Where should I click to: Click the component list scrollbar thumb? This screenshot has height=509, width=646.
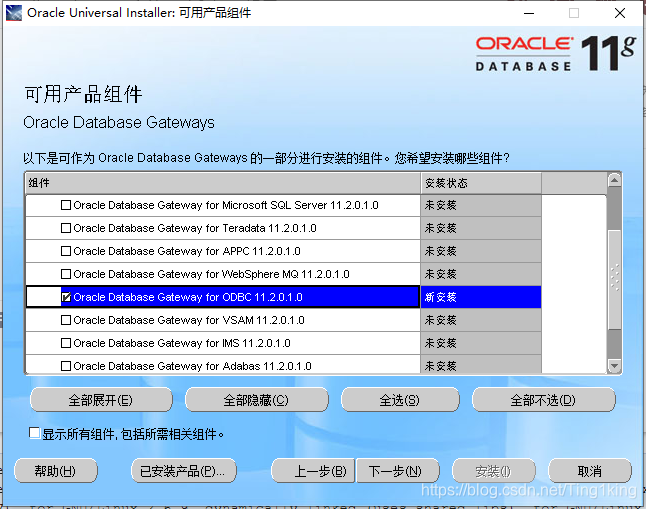pos(614,279)
